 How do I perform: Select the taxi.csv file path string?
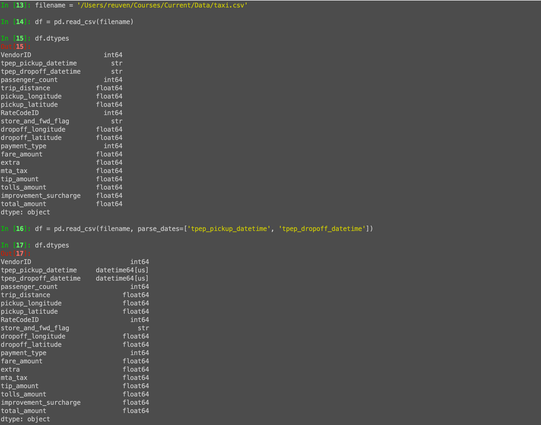(162, 6)
